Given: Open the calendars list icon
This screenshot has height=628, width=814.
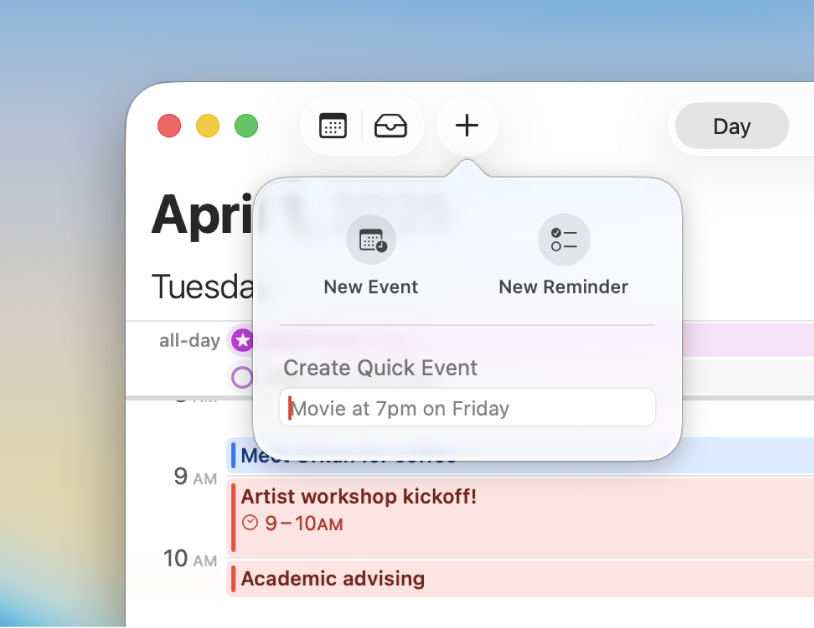Looking at the screenshot, I should [333, 126].
